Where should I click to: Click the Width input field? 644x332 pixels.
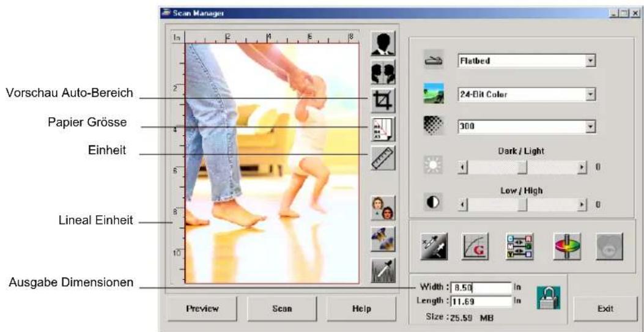[481, 288]
